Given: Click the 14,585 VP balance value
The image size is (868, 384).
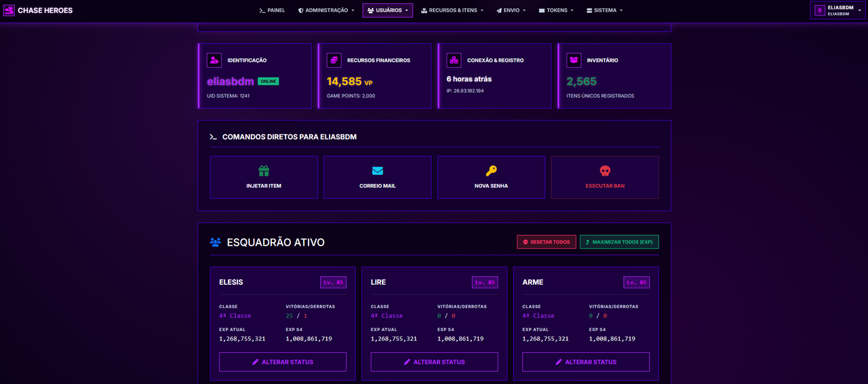Looking at the screenshot, I should (x=350, y=81).
